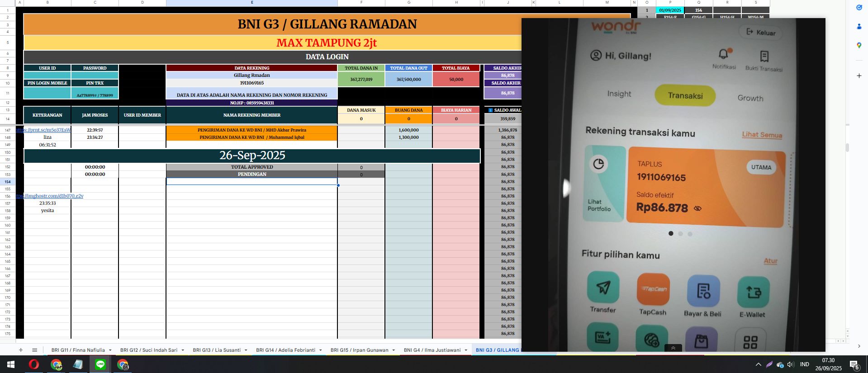This screenshot has height=373, width=868.
Task: Switch to BRI G11 / Finna Nafiulia sheet
Action: coord(78,350)
